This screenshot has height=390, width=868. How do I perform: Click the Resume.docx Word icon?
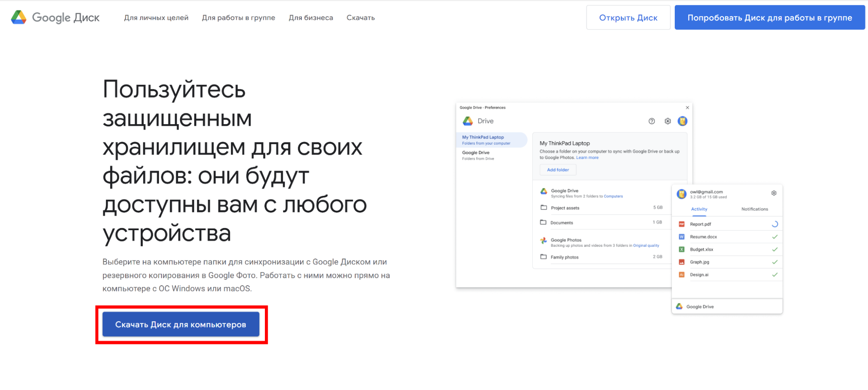coord(682,237)
